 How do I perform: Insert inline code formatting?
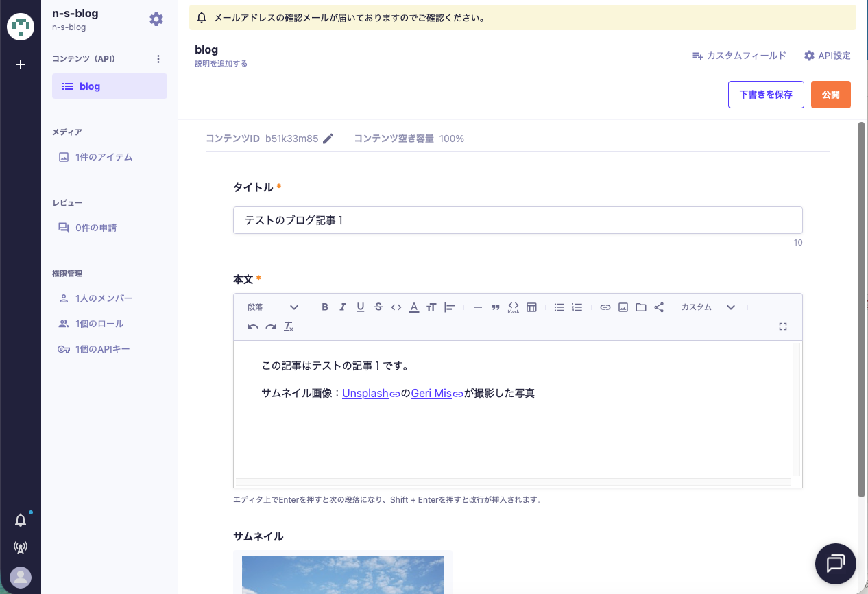tap(396, 307)
